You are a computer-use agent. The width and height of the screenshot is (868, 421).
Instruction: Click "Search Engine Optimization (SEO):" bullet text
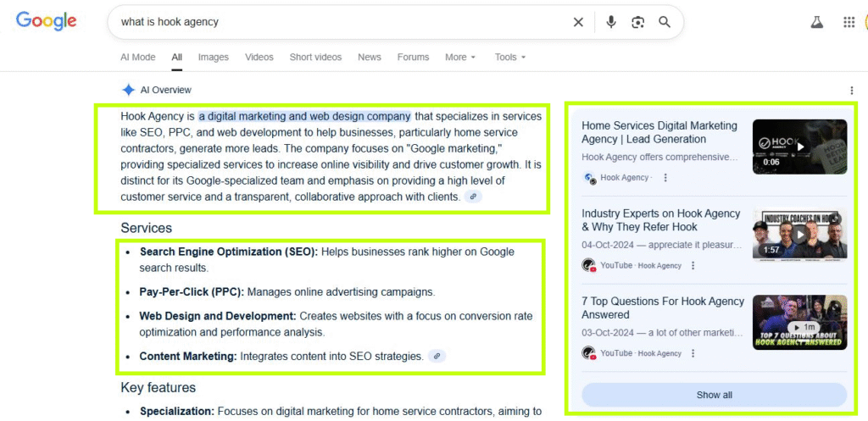pyautogui.click(x=229, y=252)
